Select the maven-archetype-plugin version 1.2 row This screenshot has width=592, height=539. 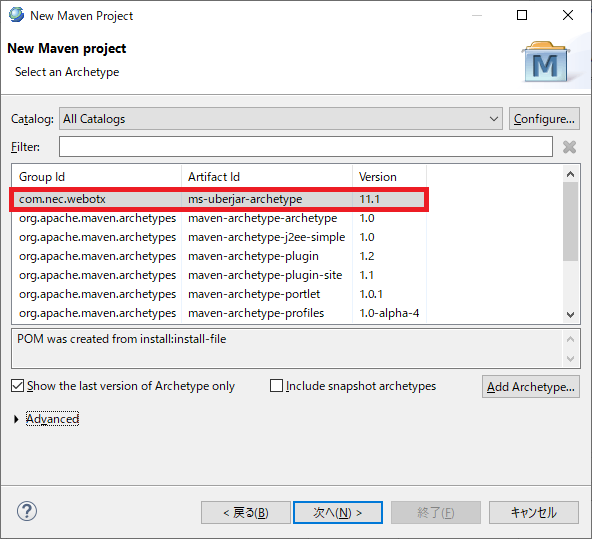(219, 256)
